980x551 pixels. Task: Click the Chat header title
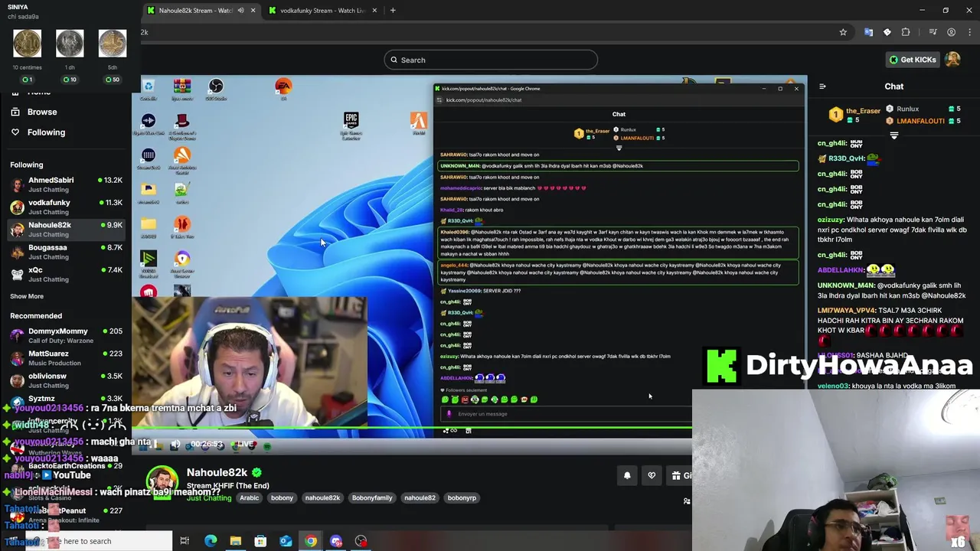[894, 86]
